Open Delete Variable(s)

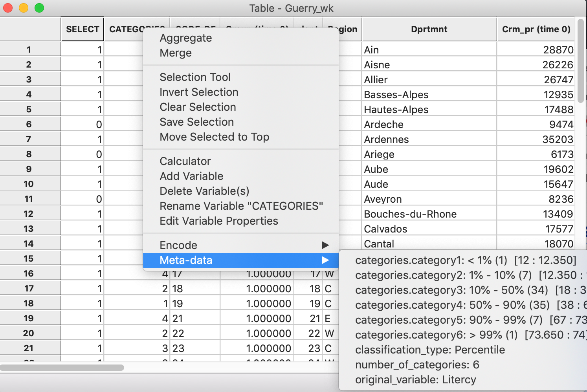coord(204,191)
